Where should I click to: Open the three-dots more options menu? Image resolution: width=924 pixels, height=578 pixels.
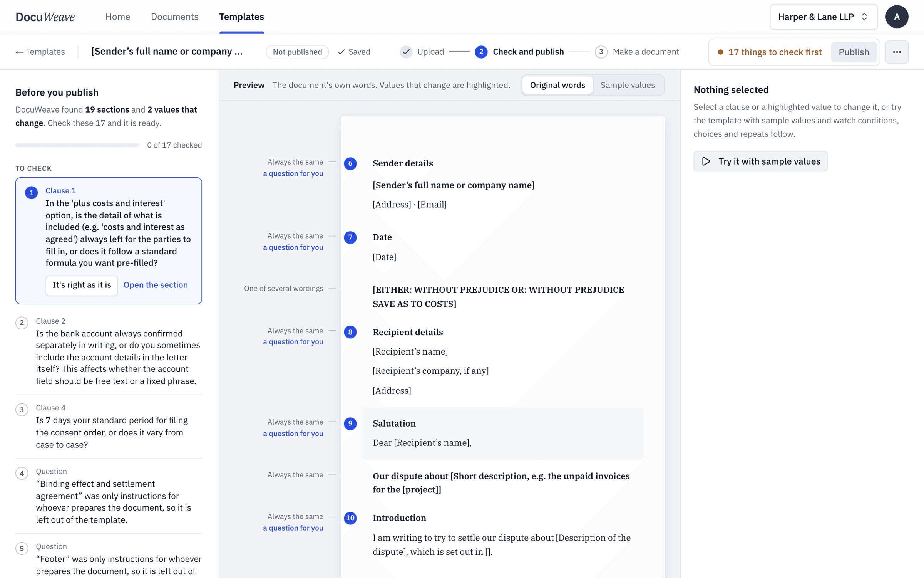pos(897,52)
